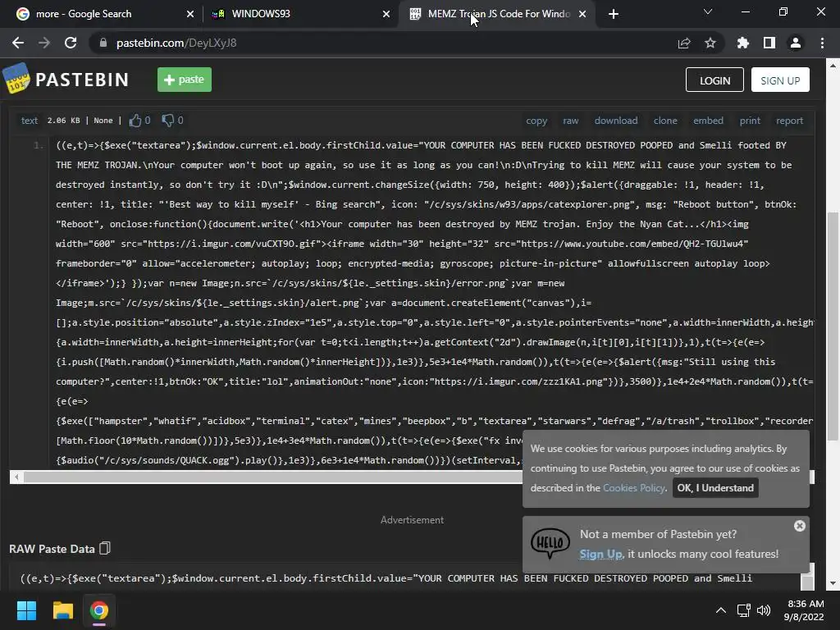Image resolution: width=840 pixels, height=630 pixels.
Task: Copy raw paste data with clipboard icon
Action: 105,548
